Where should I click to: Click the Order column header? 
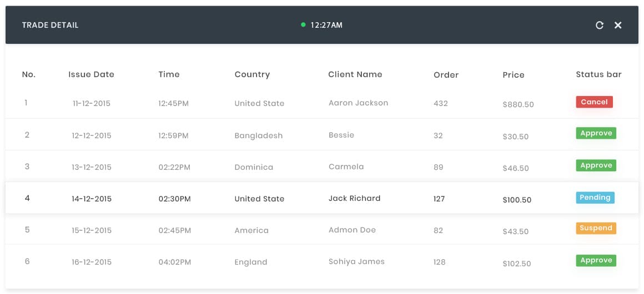coord(446,75)
